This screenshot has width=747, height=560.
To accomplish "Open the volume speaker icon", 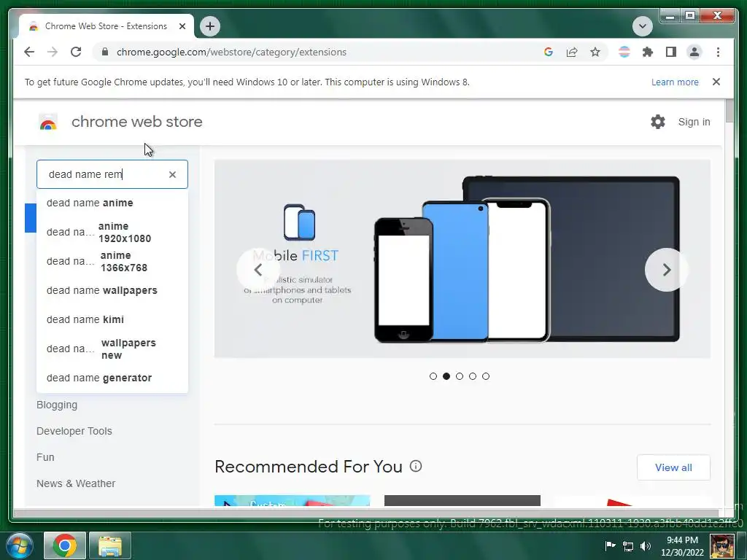I will pos(646,546).
